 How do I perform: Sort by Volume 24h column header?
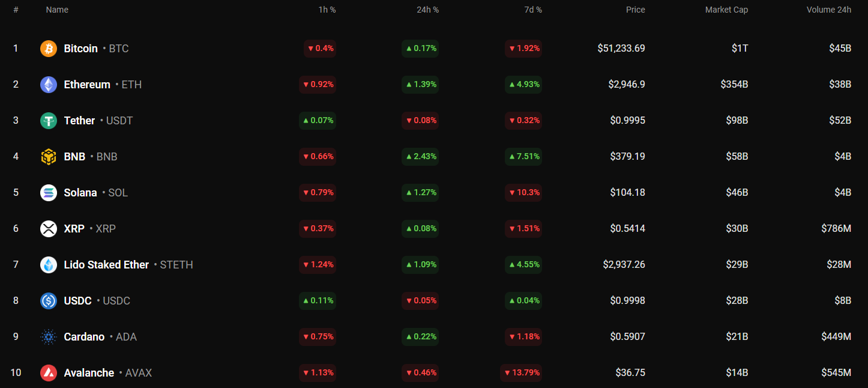point(828,10)
